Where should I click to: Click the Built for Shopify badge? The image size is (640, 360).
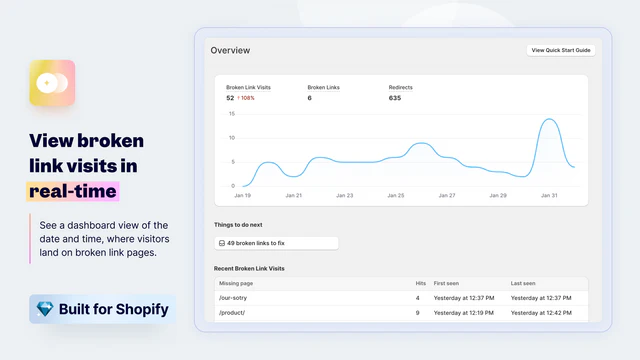click(x=102, y=309)
